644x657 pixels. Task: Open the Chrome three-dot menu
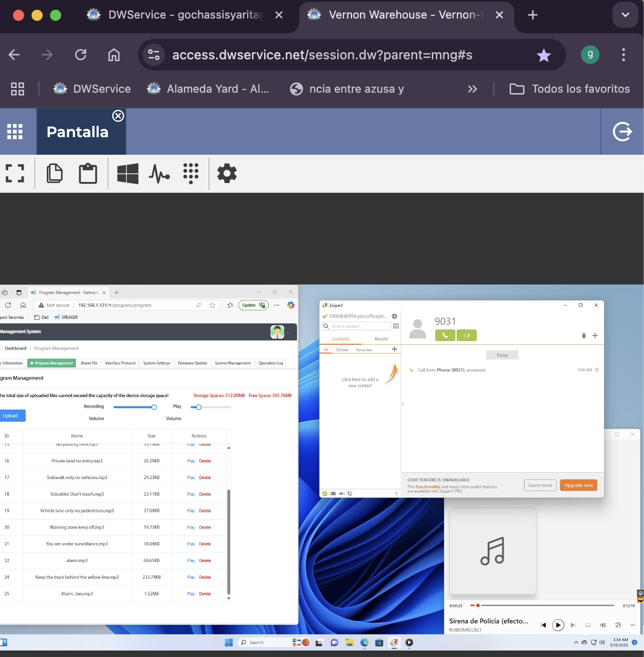[x=624, y=55]
